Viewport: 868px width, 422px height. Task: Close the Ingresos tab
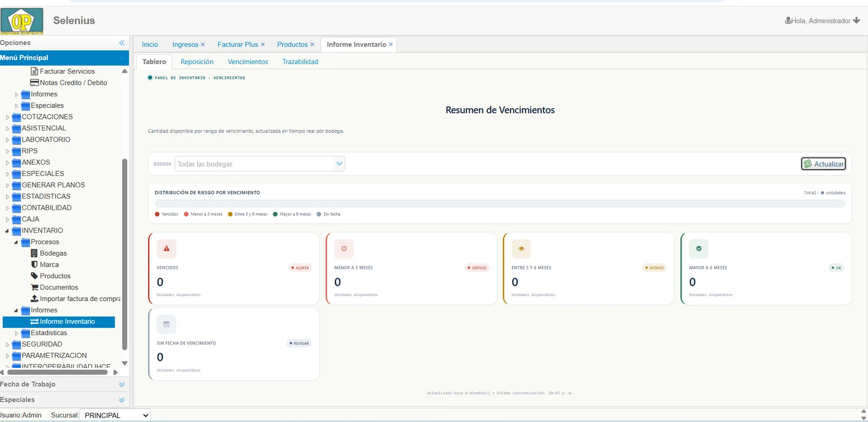(x=203, y=45)
